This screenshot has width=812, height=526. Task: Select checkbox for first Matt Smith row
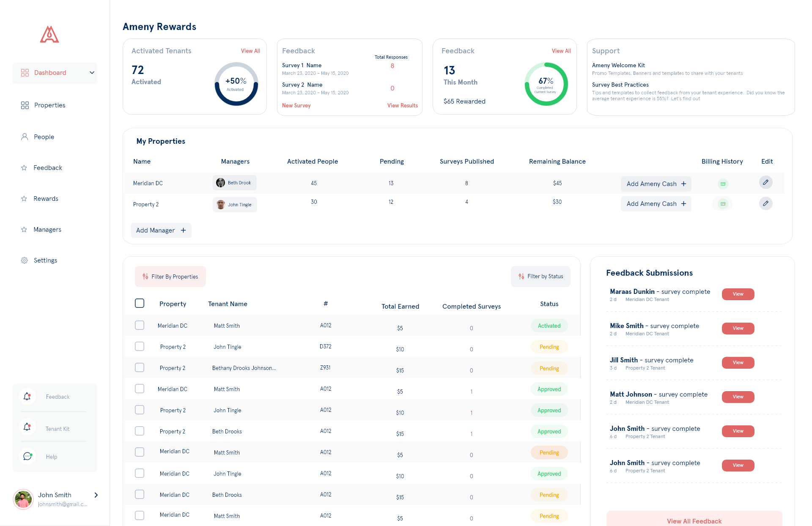point(140,326)
